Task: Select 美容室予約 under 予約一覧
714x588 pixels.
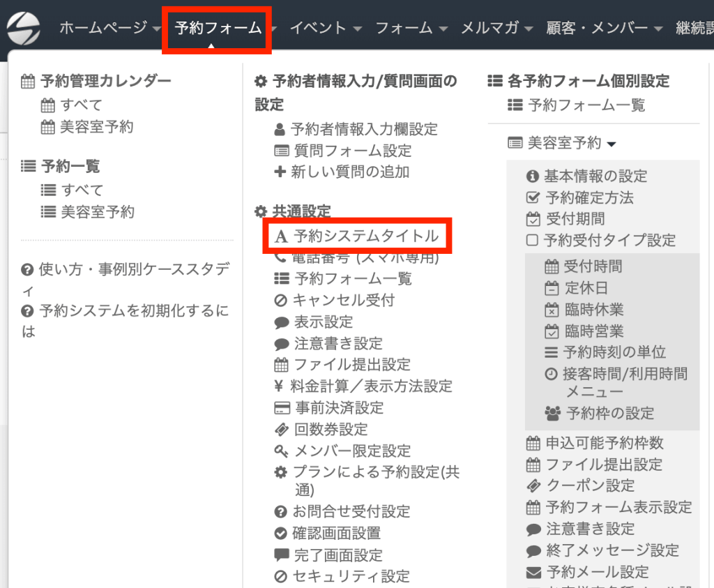Action: pos(97,212)
